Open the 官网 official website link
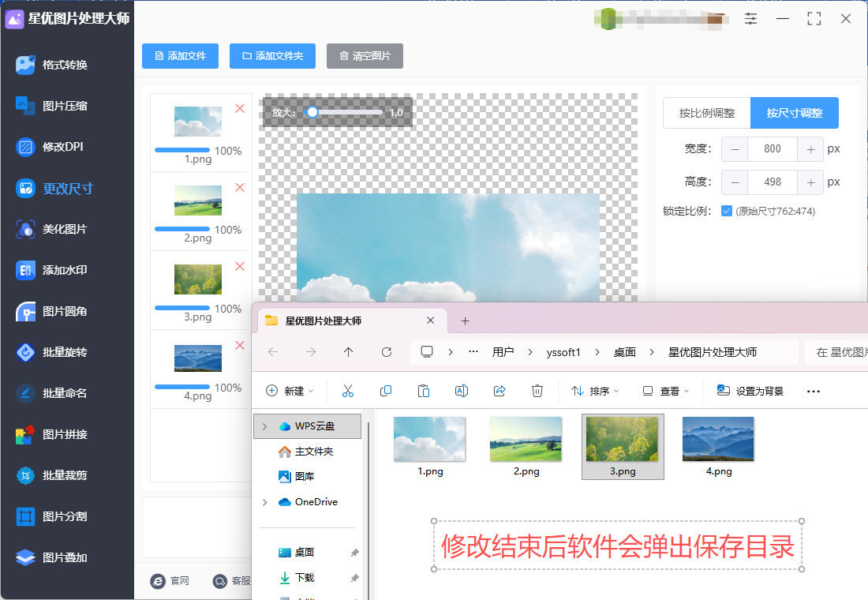Image resolution: width=868 pixels, height=600 pixels. (170, 580)
